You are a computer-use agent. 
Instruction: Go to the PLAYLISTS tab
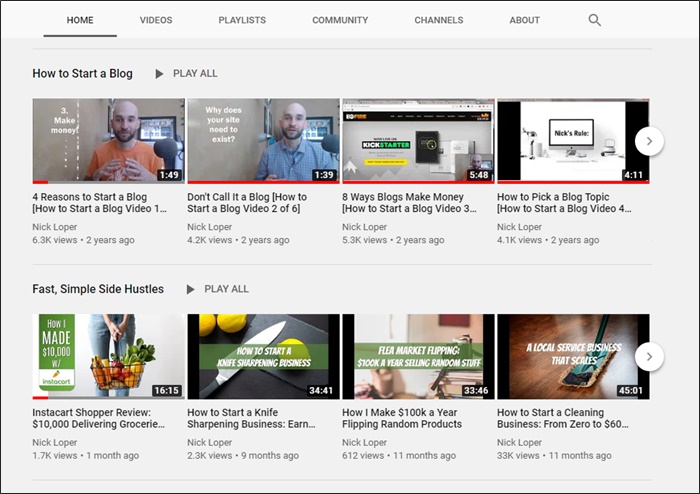242,20
